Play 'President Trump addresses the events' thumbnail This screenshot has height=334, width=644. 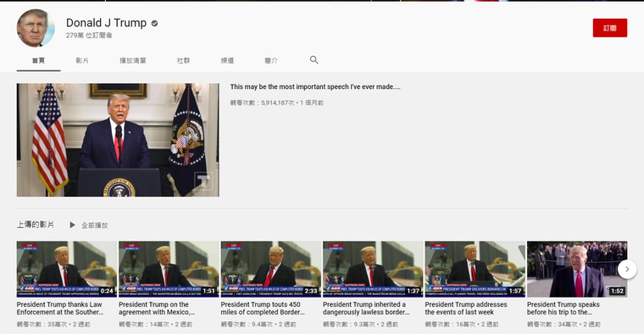click(x=475, y=269)
